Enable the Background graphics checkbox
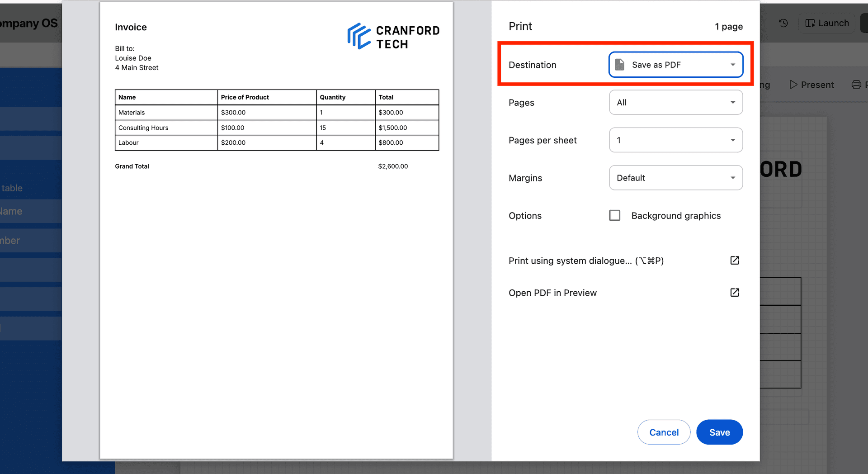 point(615,215)
